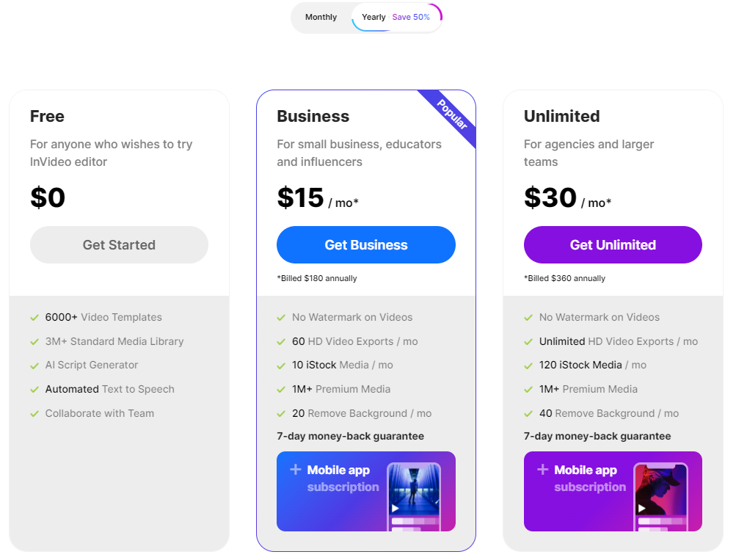Click the Get Unlimited button
Viewport: 736px width, 560px height.
click(x=612, y=244)
